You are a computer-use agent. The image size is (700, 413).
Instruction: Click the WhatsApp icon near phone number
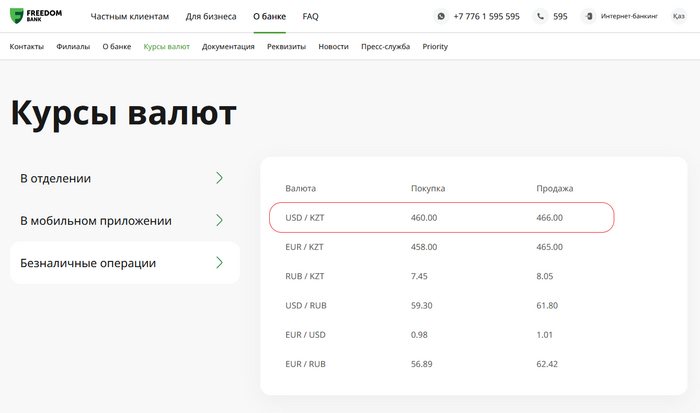(441, 17)
